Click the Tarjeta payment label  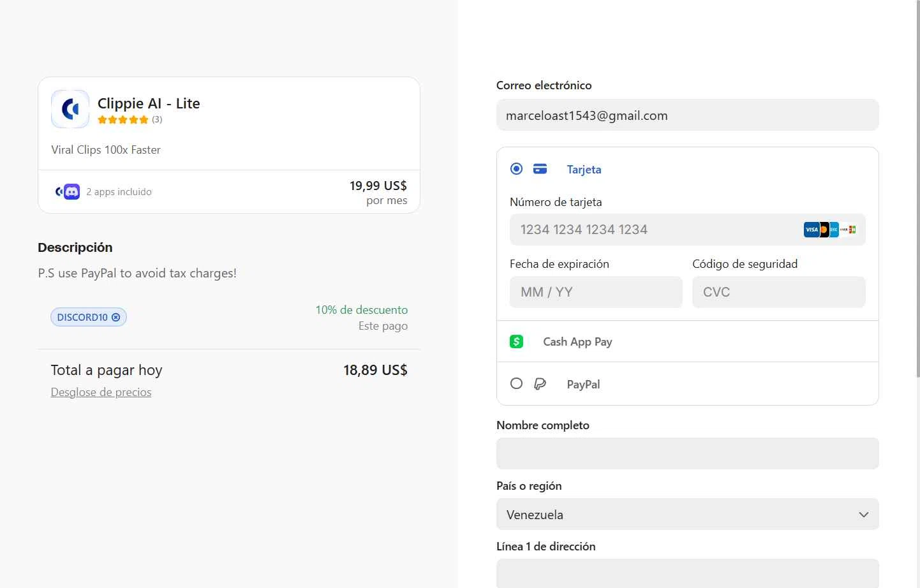[x=584, y=170]
